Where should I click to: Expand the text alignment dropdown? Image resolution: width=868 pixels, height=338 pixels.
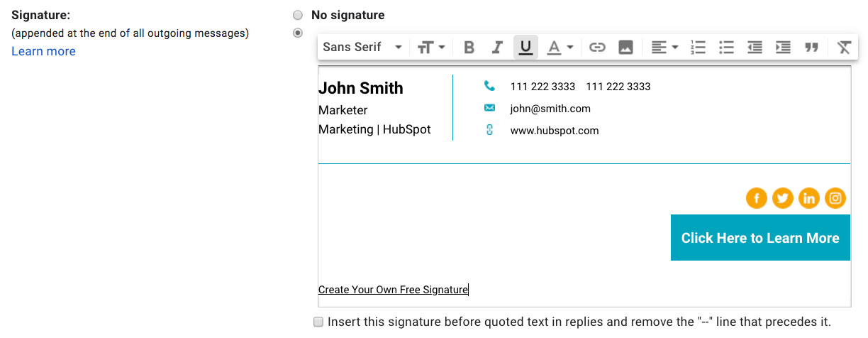coord(664,48)
